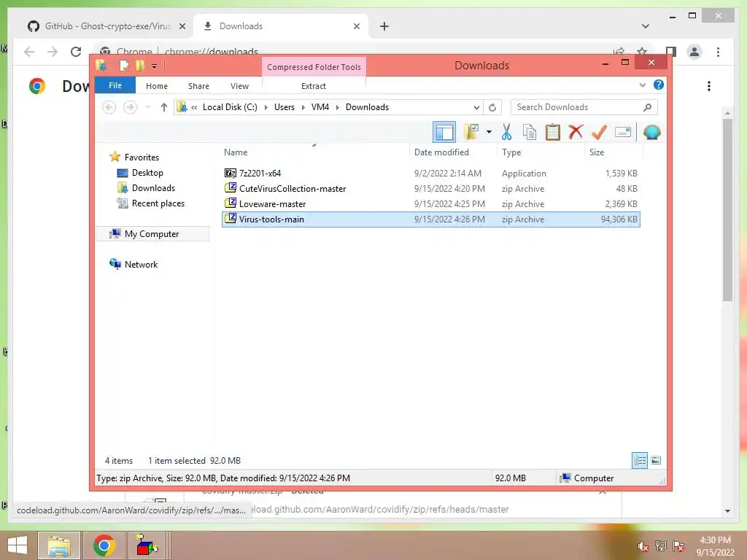
Task: Expand breadcrumb arrow after Users
Action: point(303,108)
